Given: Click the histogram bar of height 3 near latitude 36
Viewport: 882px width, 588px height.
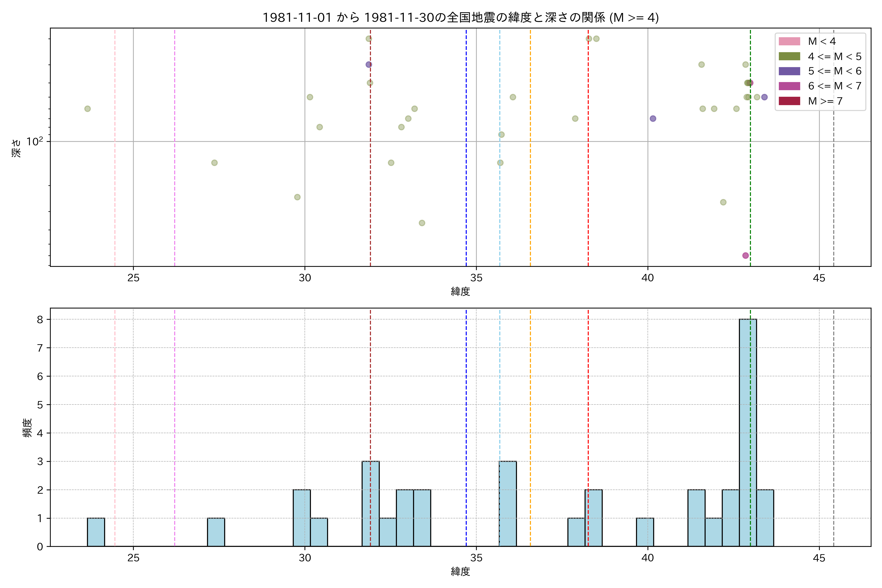Looking at the screenshot, I should (508, 504).
